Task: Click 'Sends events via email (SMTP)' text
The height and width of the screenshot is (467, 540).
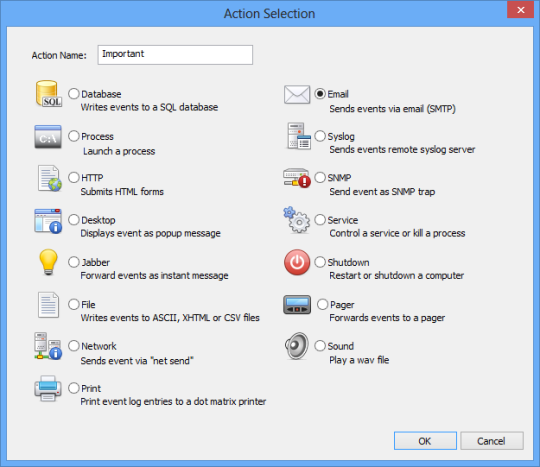Action: click(392, 109)
